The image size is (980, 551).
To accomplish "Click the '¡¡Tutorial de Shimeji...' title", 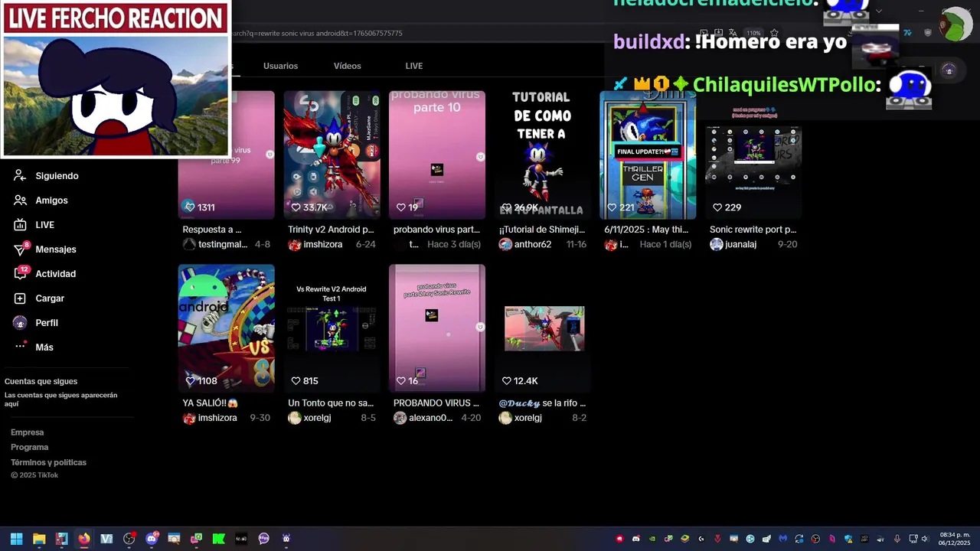I will [542, 230].
